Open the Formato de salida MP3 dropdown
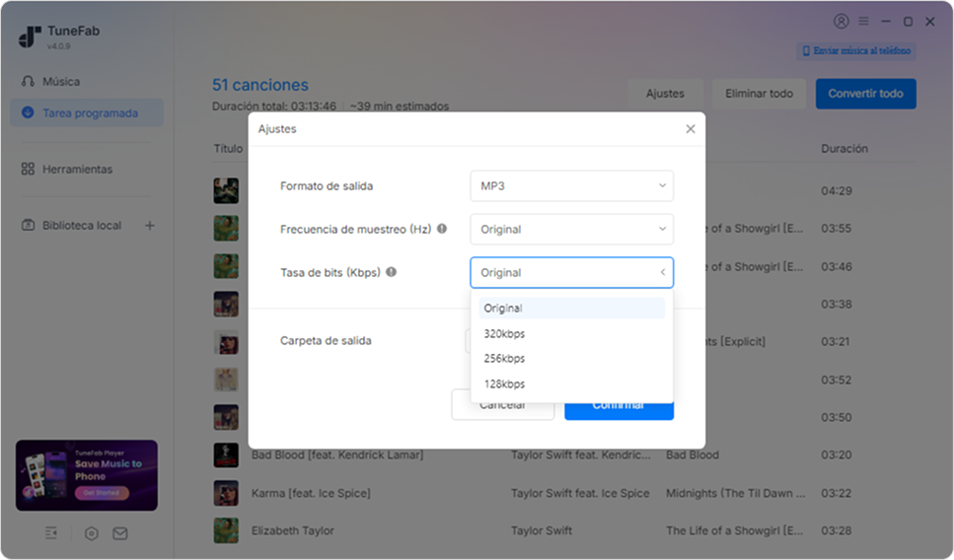Screen dimensions: 954x560 click(572, 186)
